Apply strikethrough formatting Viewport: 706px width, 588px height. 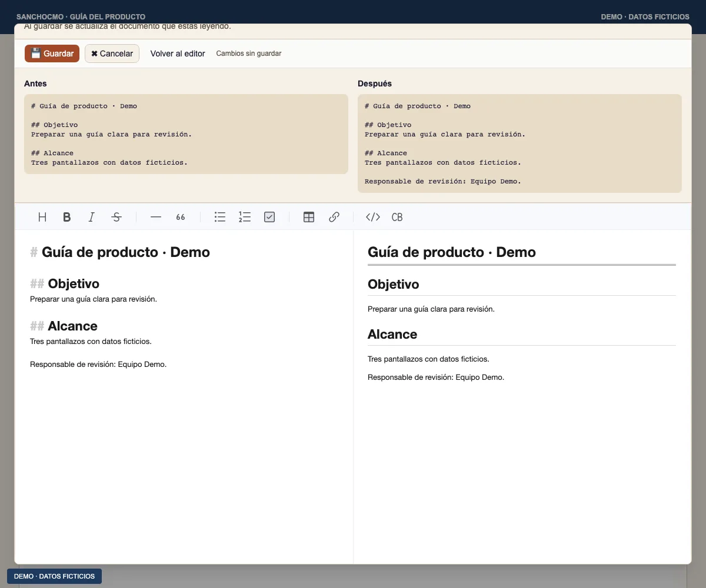coord(116,217)
